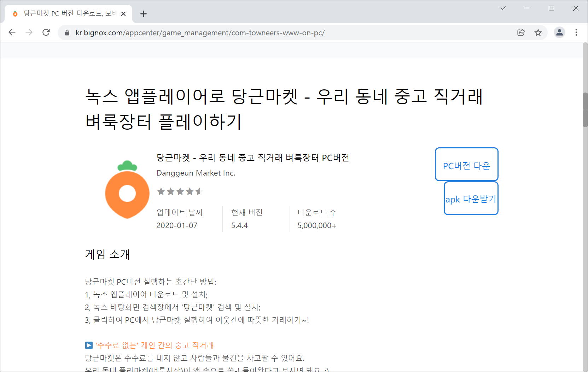This screenshot has height=372, width=588.
Task: Click the star rating row
Action: pos(180,191)
